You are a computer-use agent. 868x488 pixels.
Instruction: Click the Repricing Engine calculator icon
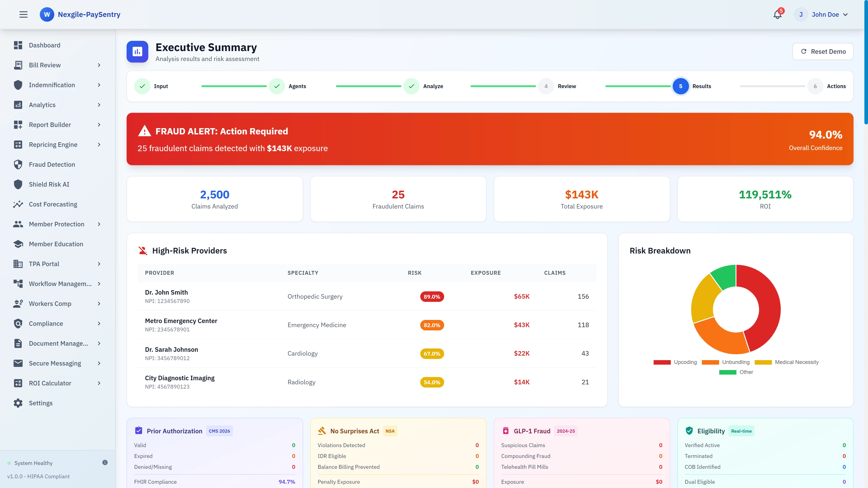point(18,145)
